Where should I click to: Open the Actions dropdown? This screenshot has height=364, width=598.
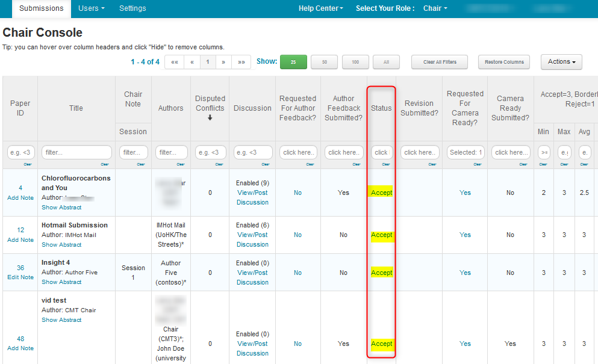tap(561, 62)
